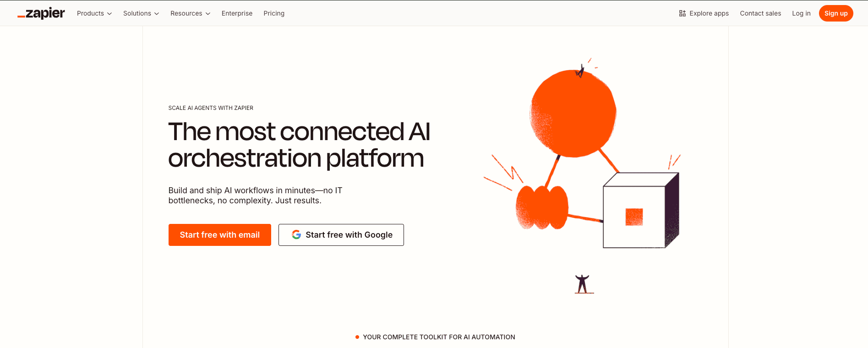Screen dimensions: 868x348
Task: Open the Products dropdown
Action: click(94, 13)
